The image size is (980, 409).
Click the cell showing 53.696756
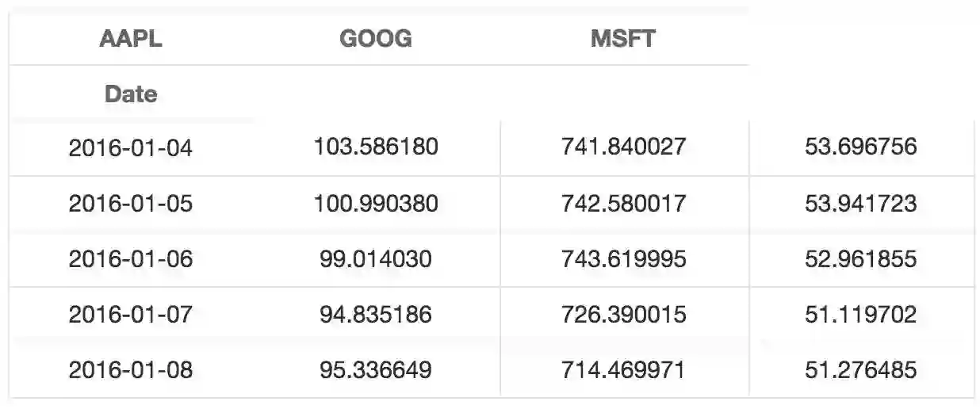pos(860,147)
